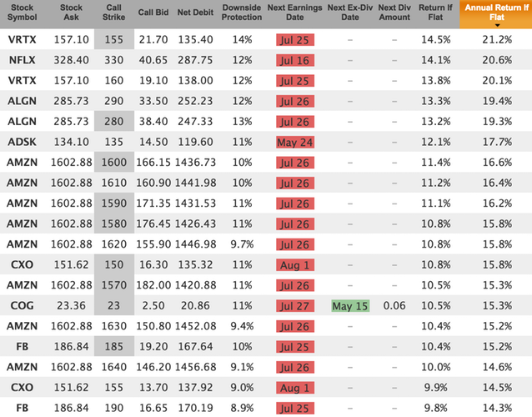The width and height of the screenshot is (532, 417).
Task: Sort by Next Ex-Div Date header
Action: (350, 13)
